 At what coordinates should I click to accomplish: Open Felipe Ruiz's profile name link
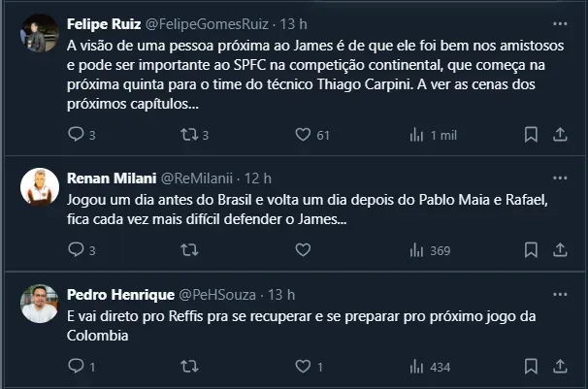(102, 22)
